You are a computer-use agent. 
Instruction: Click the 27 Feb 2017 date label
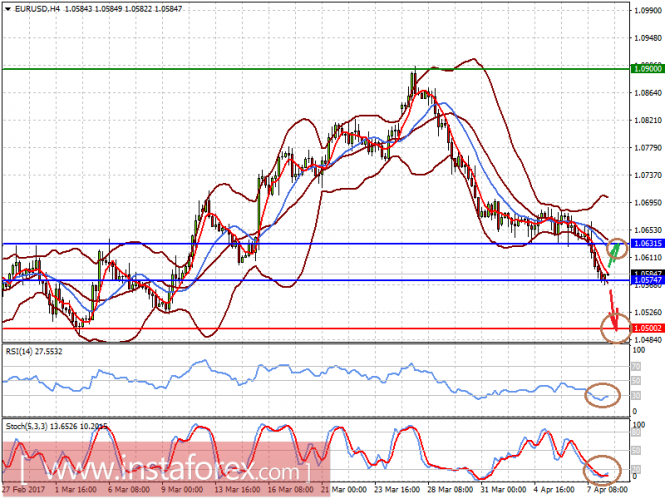click(x=23, y=489)
